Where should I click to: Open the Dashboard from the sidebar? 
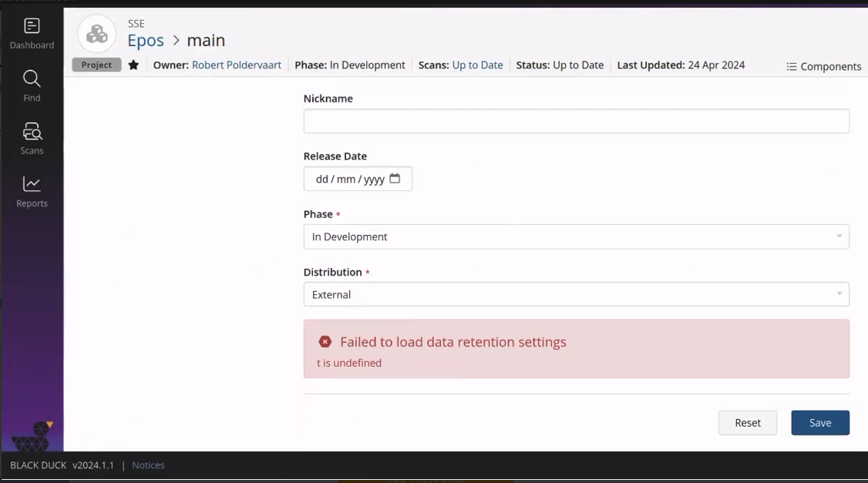31,32
